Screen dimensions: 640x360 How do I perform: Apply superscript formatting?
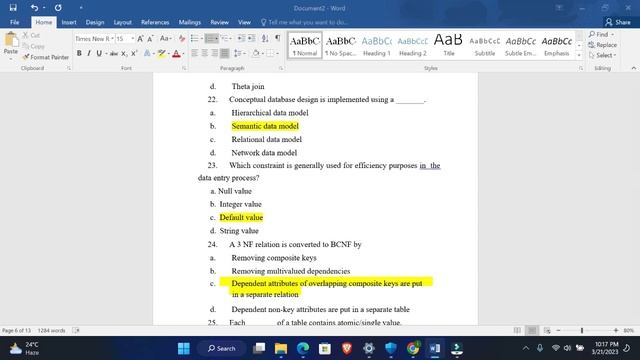pos(134,53)
